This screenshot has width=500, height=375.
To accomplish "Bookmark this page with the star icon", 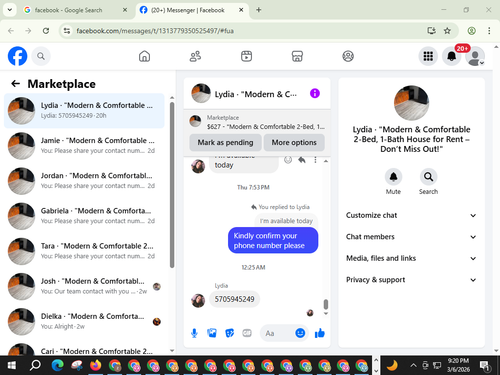I will click(447, 31).
